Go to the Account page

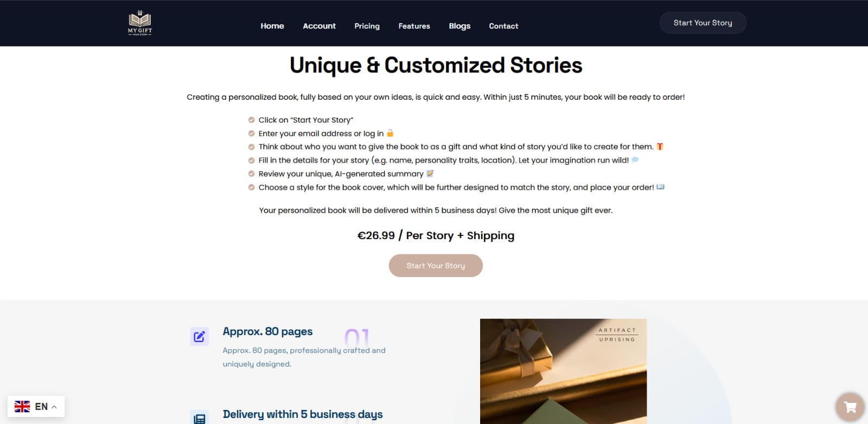(x=319, y=26)
